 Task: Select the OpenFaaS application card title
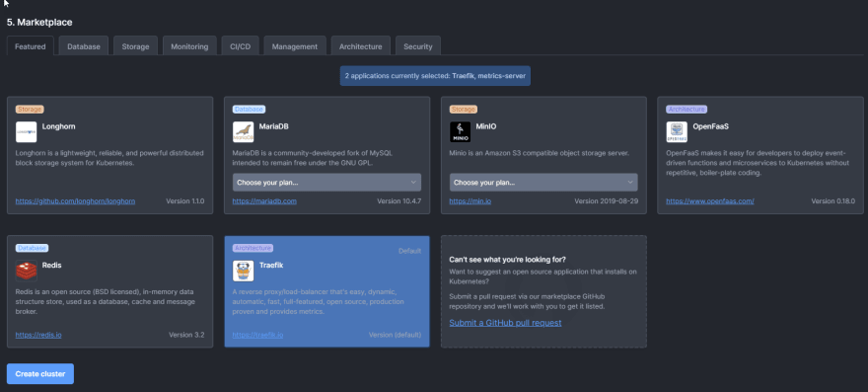pyautogui.click(x=711, y=126)
